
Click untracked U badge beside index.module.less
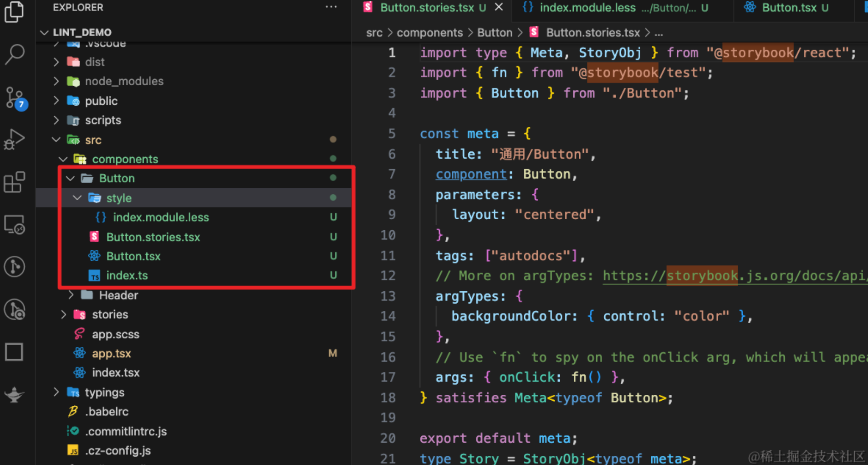point(333,217)
